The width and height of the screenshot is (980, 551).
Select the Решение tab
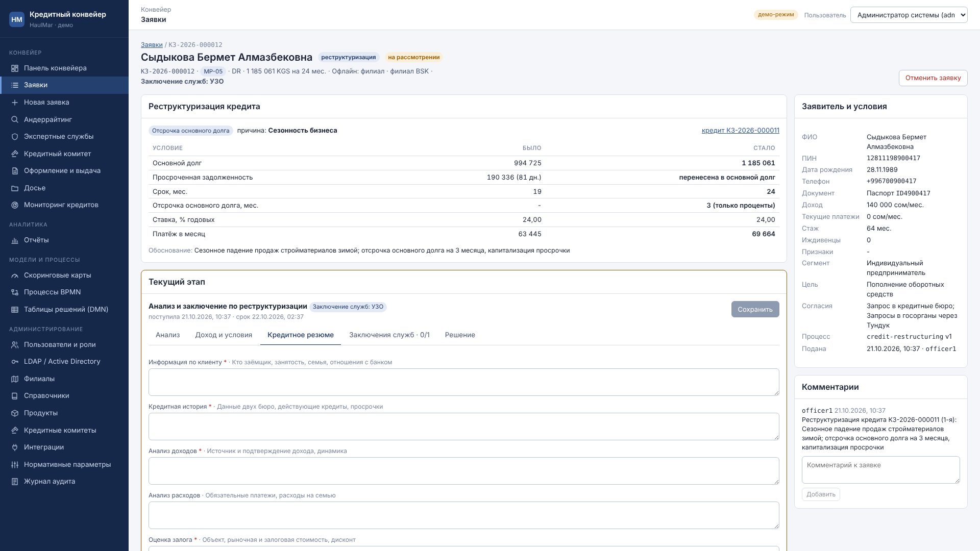point(460,335)
